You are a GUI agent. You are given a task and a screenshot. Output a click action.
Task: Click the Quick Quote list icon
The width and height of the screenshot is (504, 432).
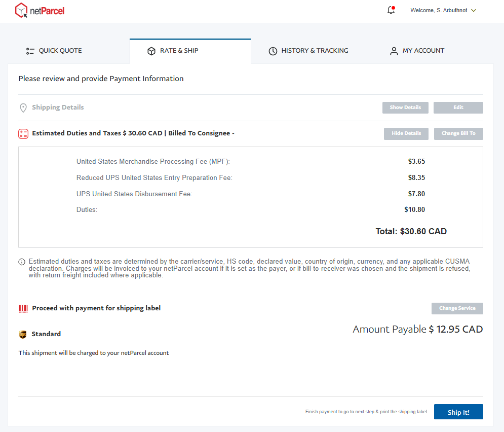[x=30, y=51]
